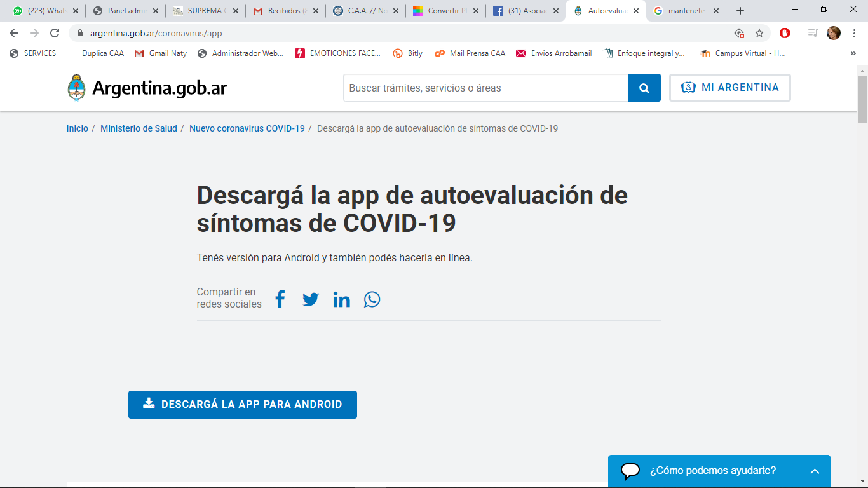Open the Mi Argentina button
The height and width of the screenshot is (488, 868).
(x=729, y=88)
